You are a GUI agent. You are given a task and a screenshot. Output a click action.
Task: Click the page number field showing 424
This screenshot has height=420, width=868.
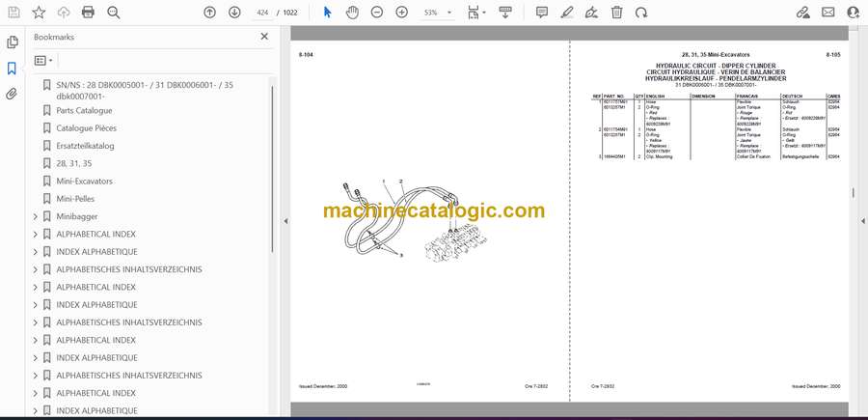261,13
